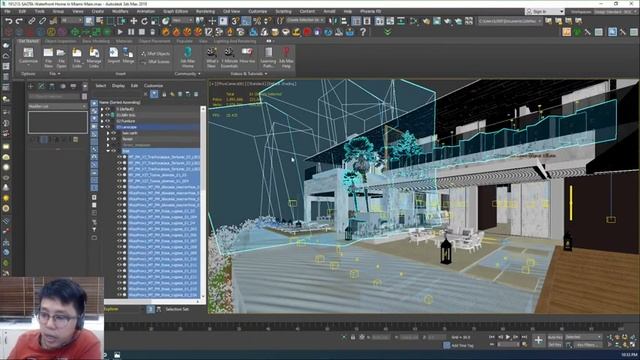This screenshot has width=640, height=360.
Task: Hide the 0 (default) layer using its eye
Action: [108, 109]
